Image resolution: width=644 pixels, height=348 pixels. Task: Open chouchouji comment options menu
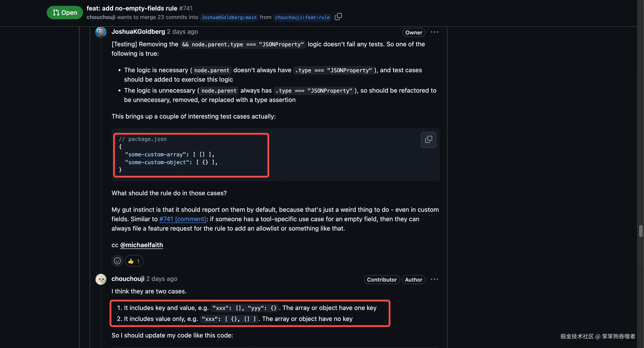434,279
